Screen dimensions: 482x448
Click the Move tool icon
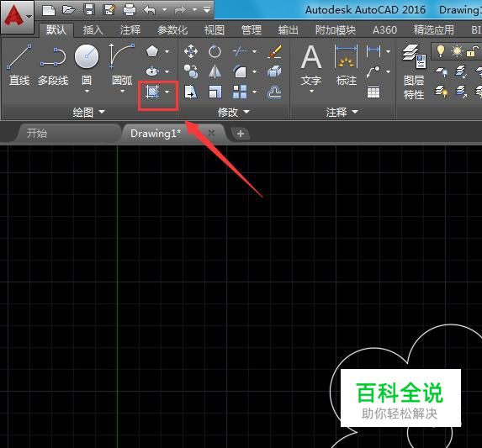coord(191,51)
